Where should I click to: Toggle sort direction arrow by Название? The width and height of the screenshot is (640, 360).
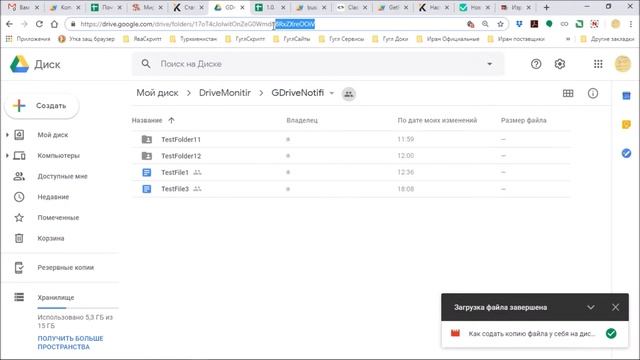click(171, 120)
